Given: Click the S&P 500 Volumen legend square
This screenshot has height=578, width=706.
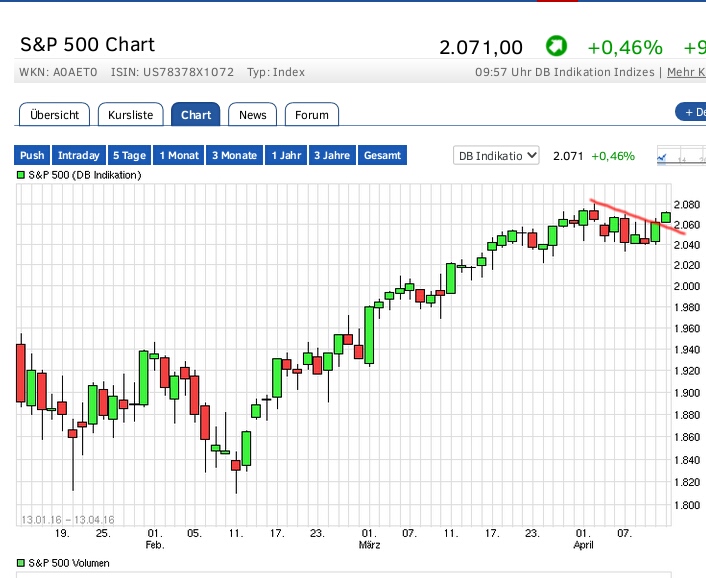Looking at the screenshot, I should point(21,563).
